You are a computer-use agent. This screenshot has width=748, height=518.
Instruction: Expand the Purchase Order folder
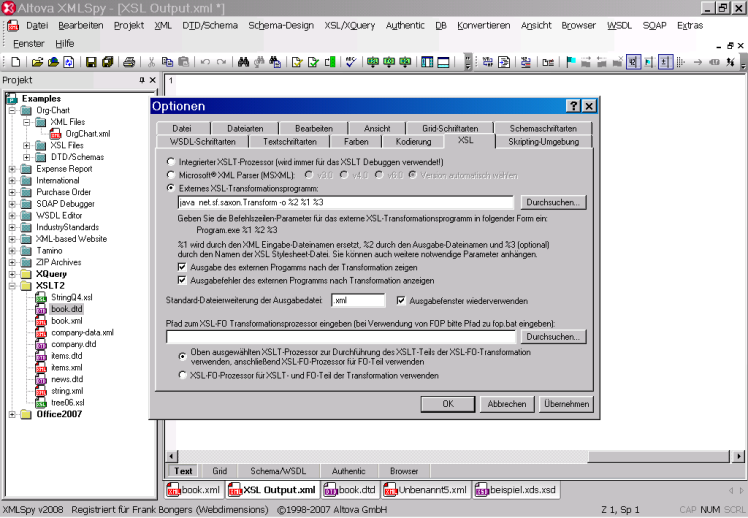coord(12,192)
